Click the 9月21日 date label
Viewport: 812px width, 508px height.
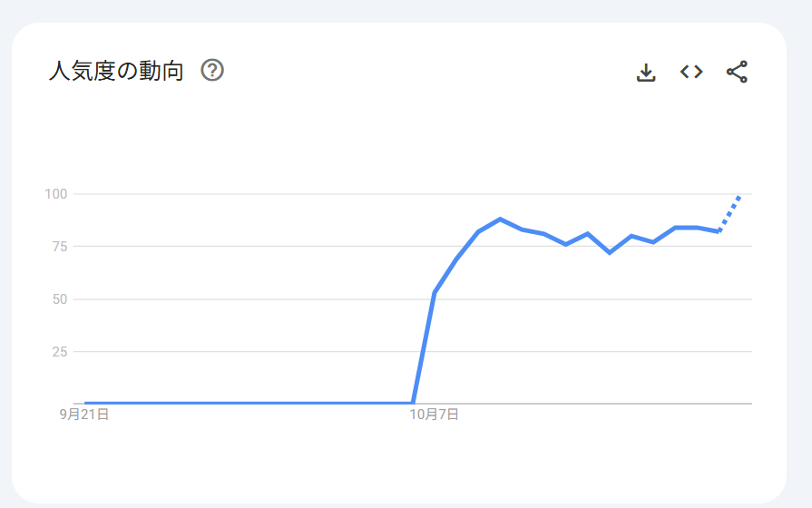point(84,415)
